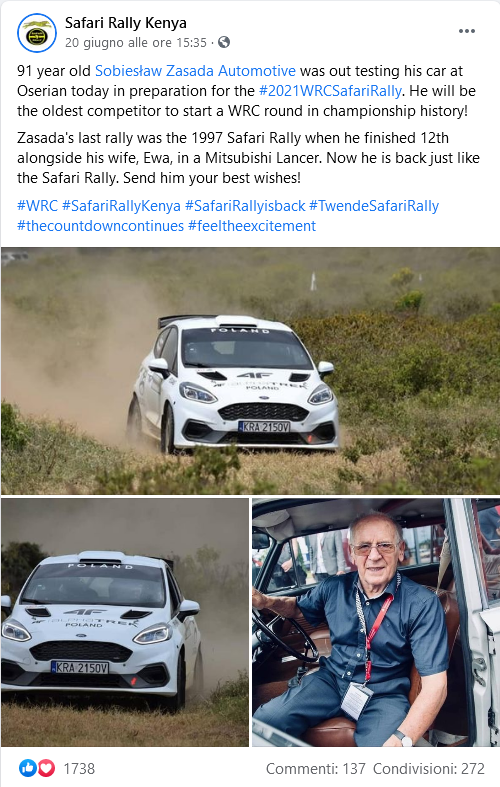The height and width of the screenshot is (787, 500).
Task: Open the post options three-dots menu
Action: [x=466, y=31]
